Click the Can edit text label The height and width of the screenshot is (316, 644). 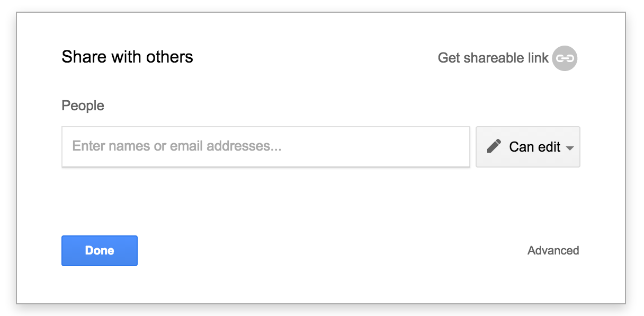point(534,147)
